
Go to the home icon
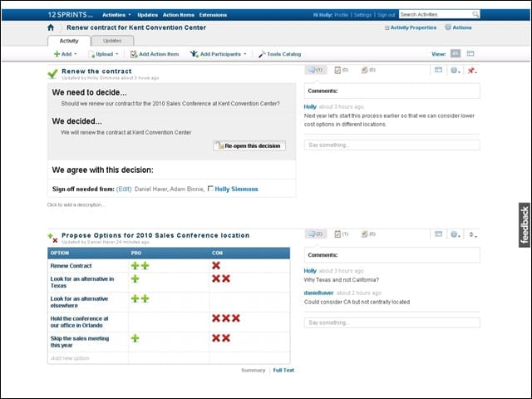pos(51,27)
